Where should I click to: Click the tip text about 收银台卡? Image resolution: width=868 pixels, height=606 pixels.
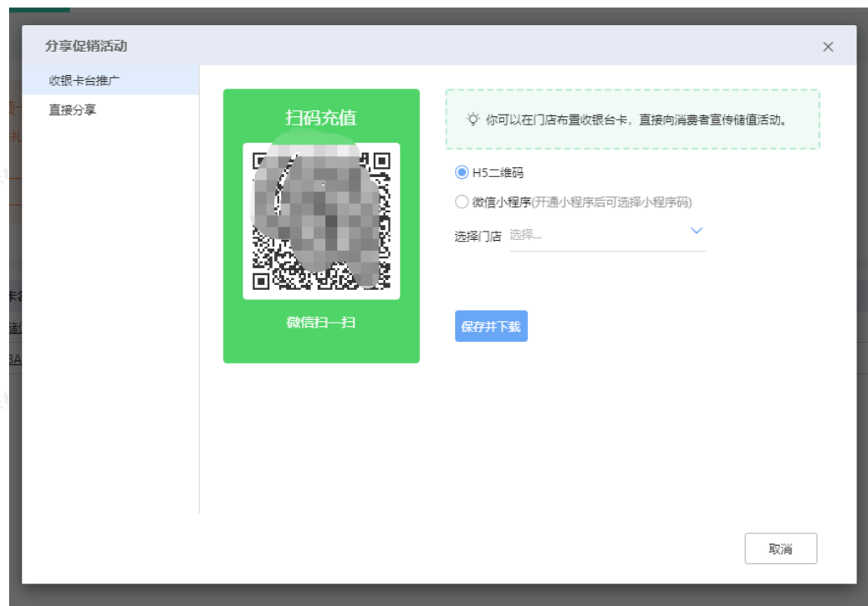tap(636, 120)
